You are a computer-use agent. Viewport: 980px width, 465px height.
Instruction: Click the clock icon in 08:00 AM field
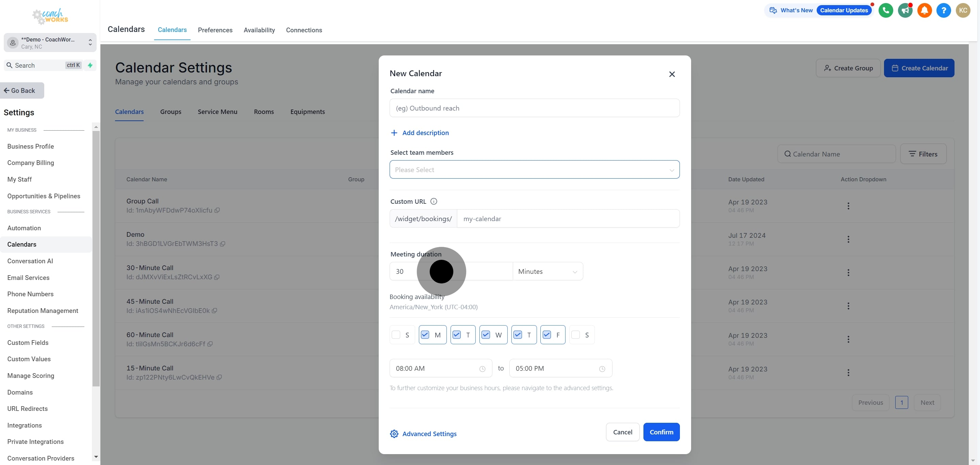pyautogui.click(x=483, y=369)
